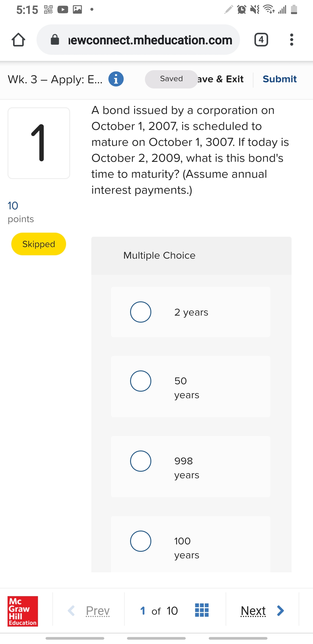Click the Submit link
The width and height of the screenshot is (313, 644).
pos(279,79)
